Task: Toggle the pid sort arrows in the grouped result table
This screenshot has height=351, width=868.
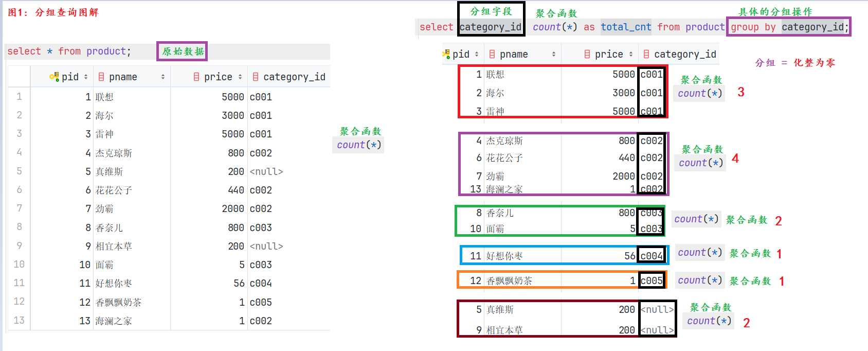Action: tap(477, 54)
